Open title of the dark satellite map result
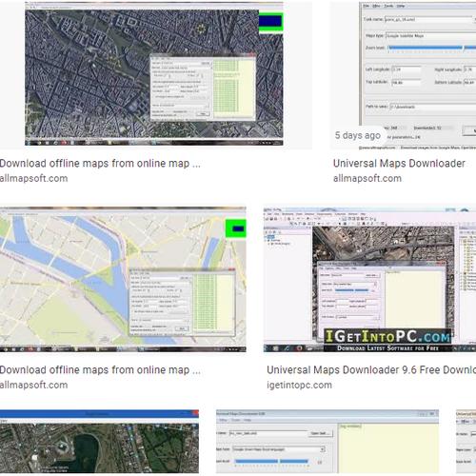The height and width of the screenshot is (476, 476). point(100,164)
